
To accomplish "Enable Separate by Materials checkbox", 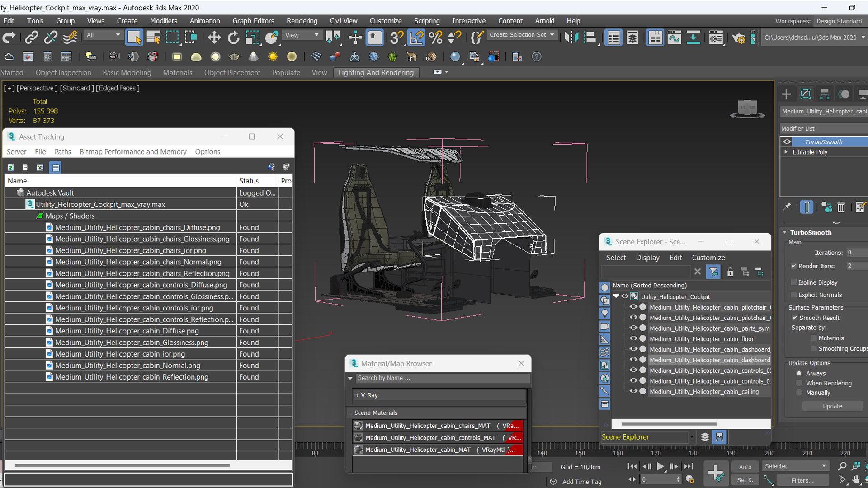I will [814, 338].
